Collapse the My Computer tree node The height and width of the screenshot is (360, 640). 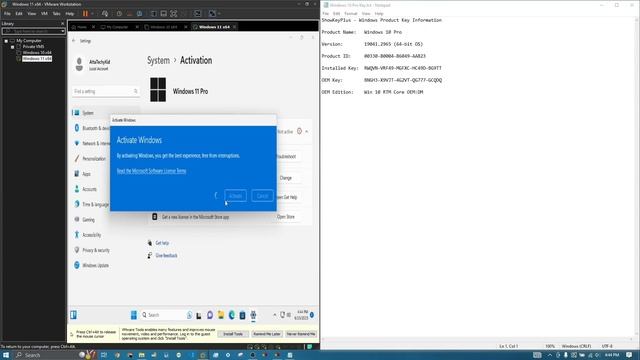click(6, 41)
